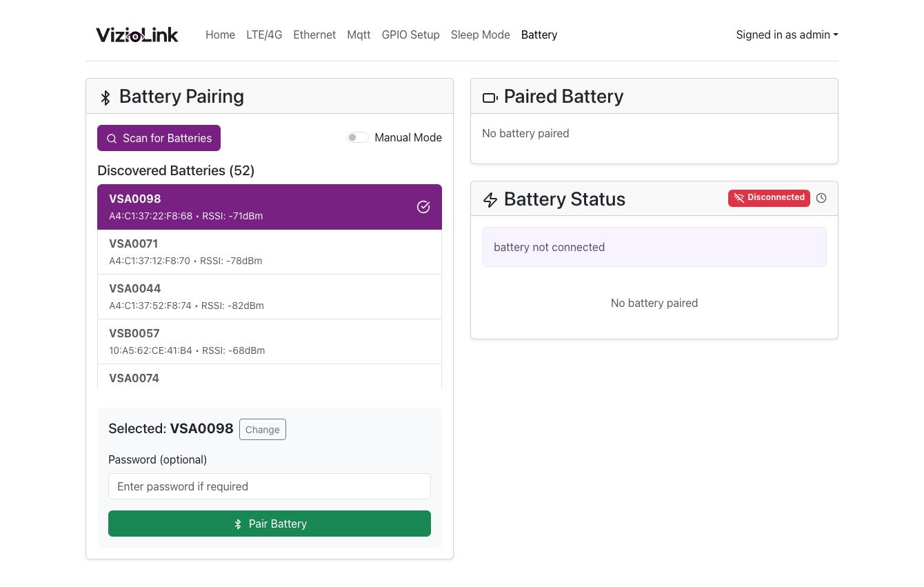Select the VSA0074 battery entry
The width and height of the screenshot is (924, 587).
pos(270,377)
